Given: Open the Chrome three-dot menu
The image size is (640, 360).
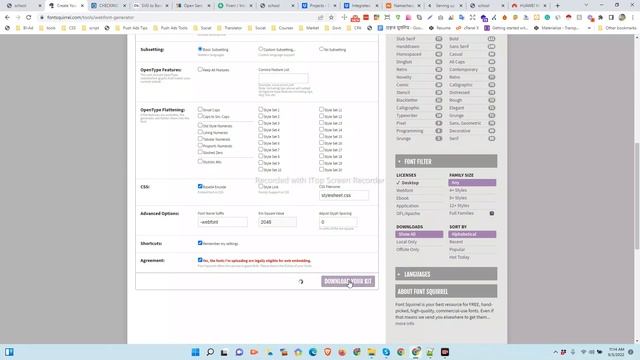Looking at the screenshot, I should pyautogui.click(x=632, y=18).
